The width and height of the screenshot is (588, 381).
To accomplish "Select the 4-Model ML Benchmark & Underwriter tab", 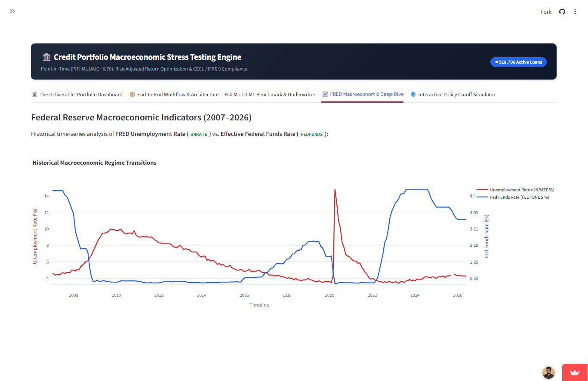I will point(270,95).
